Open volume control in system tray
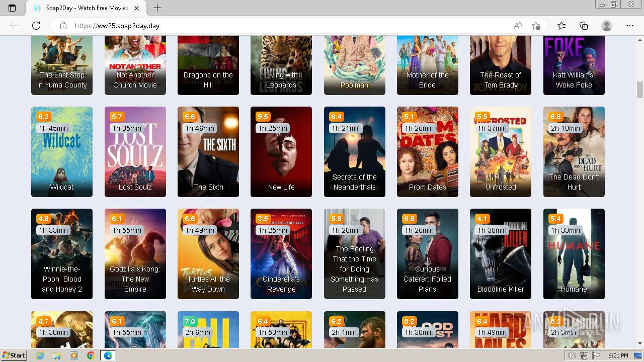This screenshot has width=644, height=362. (572, 355)
